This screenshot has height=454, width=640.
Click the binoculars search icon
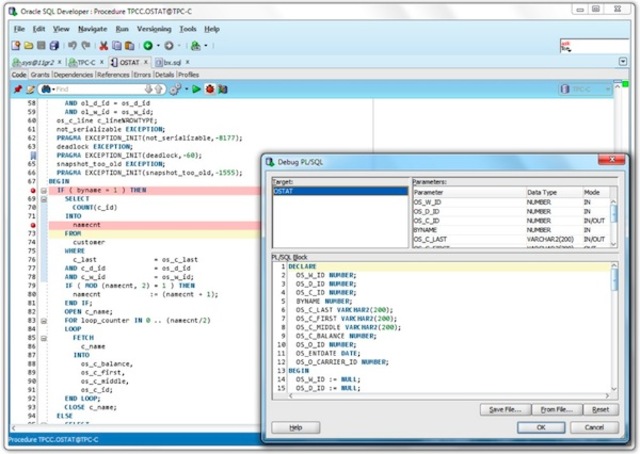click(x=46, y=89)
